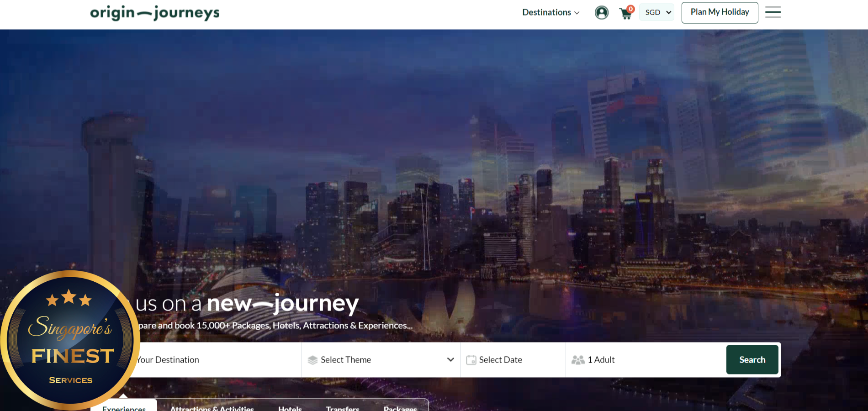Go to home via origin journeys logo
Viewport: 868px width, 411px height.
point(154,13)
